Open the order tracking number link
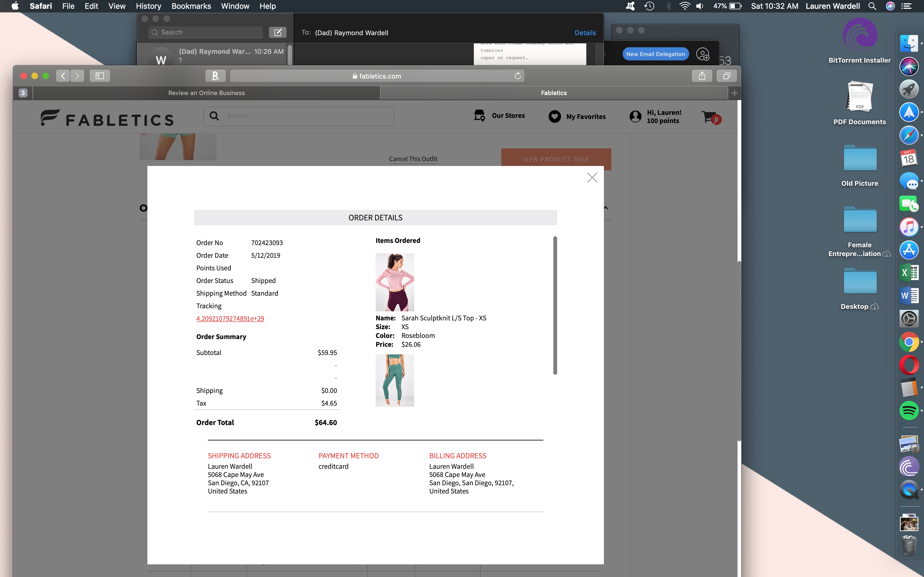Image resolution: width=924 pixels, height=577 pixels. click(x=230, y=318)
